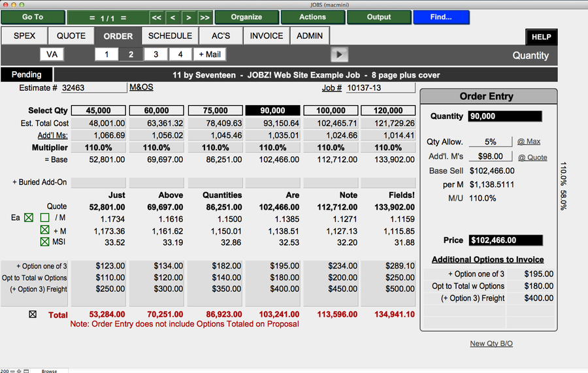Viewport: 588px width, 373px height.
Task: Go to the first record (<<)
Action: click(x=156, y=17)
